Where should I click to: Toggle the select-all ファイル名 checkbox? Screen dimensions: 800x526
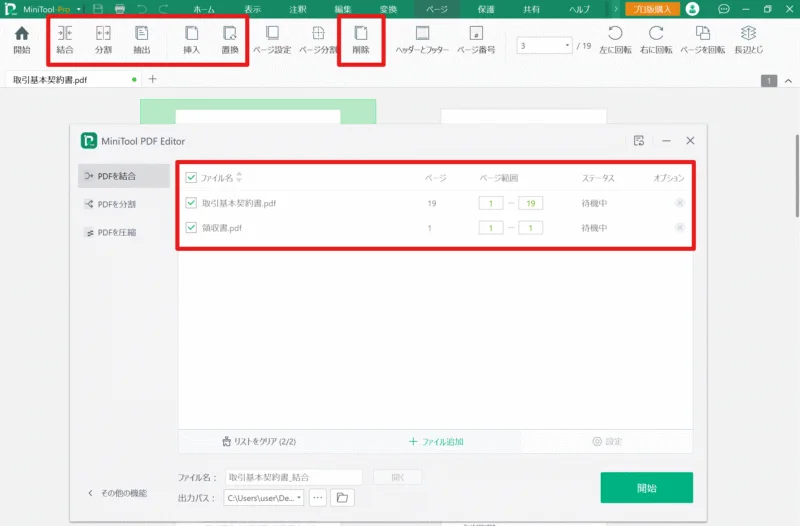point(191,178)
